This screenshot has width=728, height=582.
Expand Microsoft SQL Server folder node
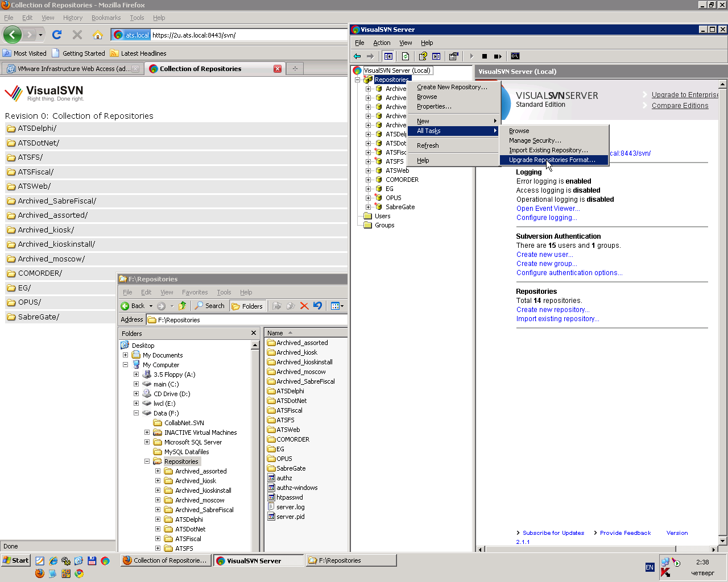[x=147, y=442]
